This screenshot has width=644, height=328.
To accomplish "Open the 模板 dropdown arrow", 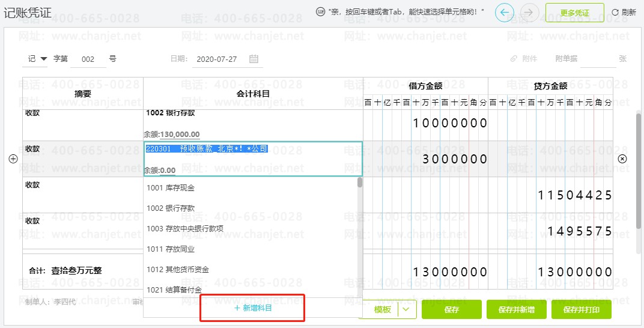I will [x=407, y=309].
